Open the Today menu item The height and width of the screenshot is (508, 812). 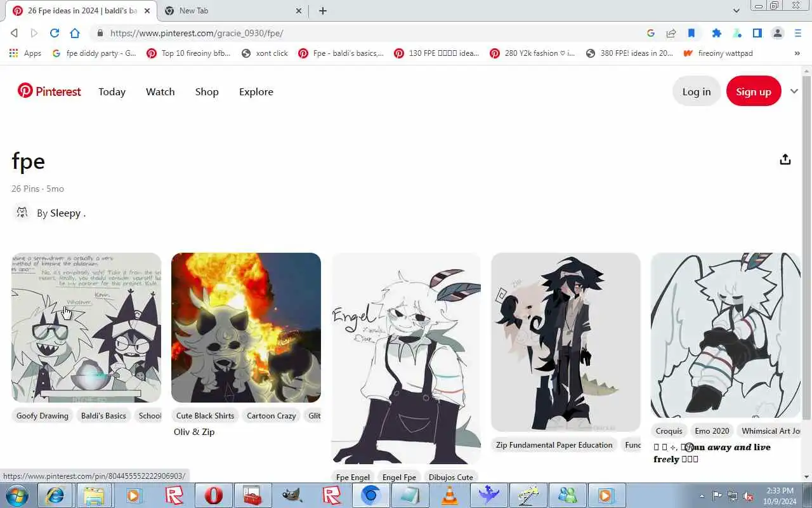click(112, 92)
